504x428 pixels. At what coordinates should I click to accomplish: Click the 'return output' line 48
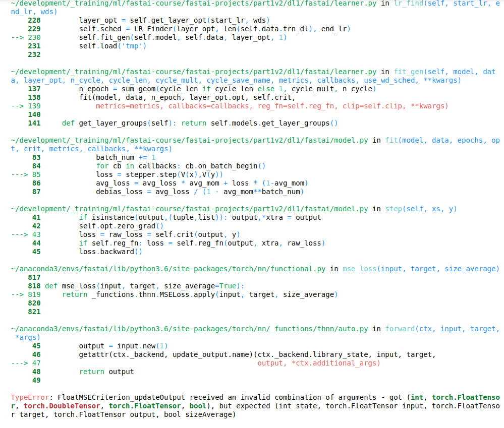click(x=106, y=372)
